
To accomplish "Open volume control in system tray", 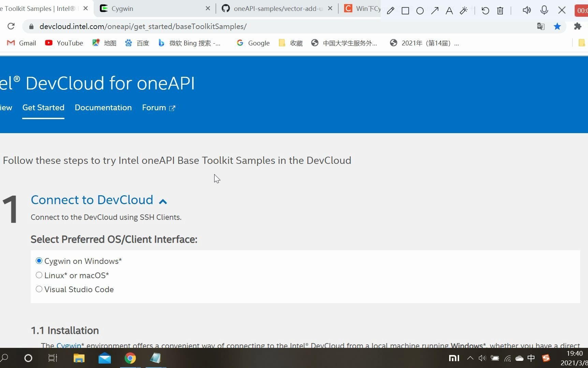I will coord(482,358).
